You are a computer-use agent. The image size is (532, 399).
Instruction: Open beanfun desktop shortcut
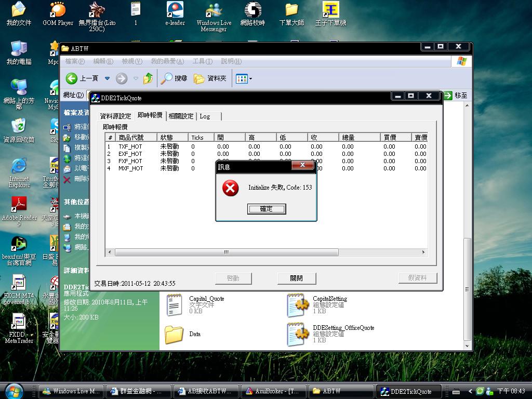[x=19, y=250]
